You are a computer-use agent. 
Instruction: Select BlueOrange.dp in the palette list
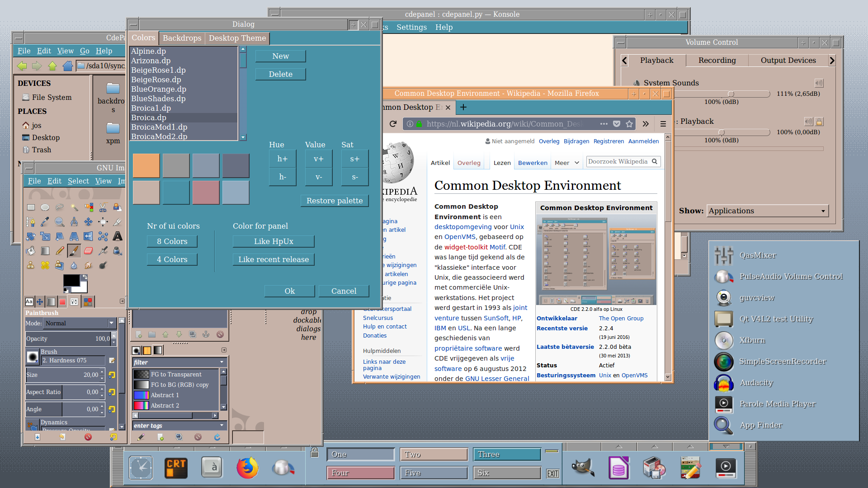click(x=159, y=89)
